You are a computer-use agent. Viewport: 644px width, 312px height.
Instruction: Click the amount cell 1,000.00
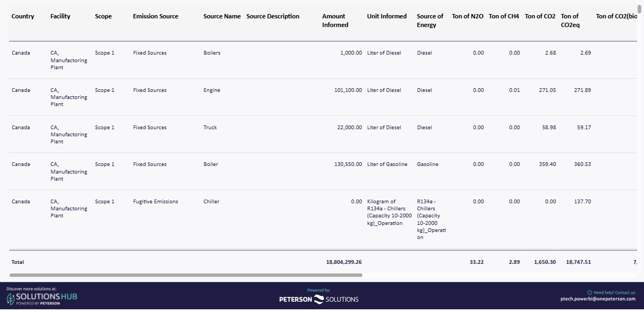click(351, 53)
